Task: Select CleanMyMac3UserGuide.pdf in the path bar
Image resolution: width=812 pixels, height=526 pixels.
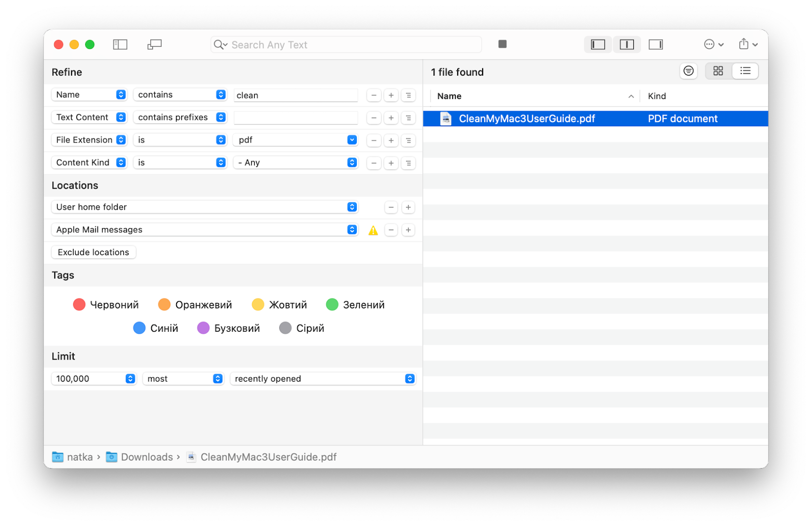Action: click(268, 457)
